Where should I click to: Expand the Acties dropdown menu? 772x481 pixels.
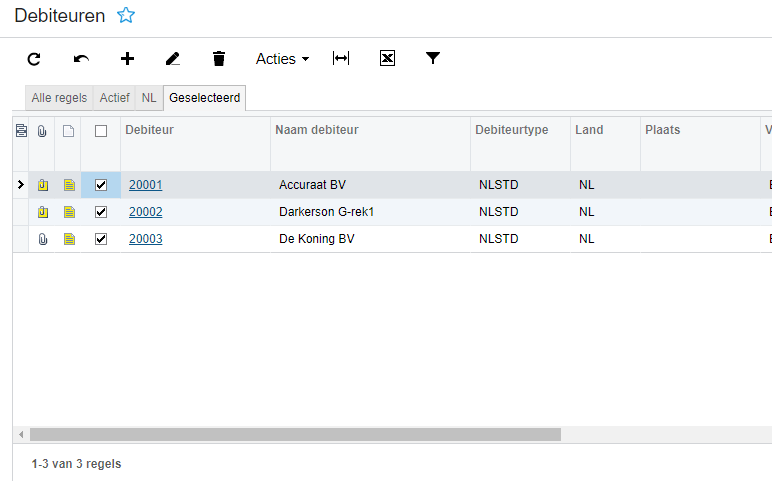point(282,59)
